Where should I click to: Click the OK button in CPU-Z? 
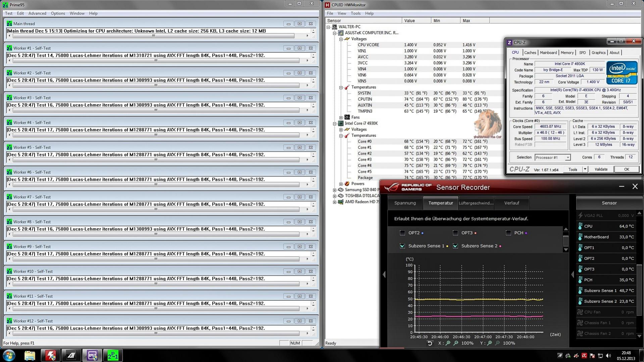[x=626, y=169]
